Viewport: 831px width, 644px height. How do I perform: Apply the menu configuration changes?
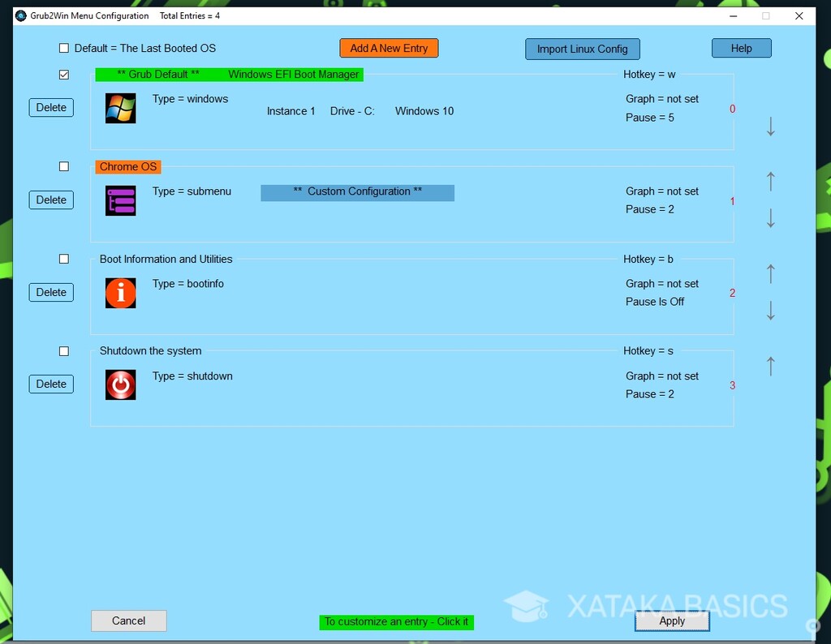coord(671,621)
